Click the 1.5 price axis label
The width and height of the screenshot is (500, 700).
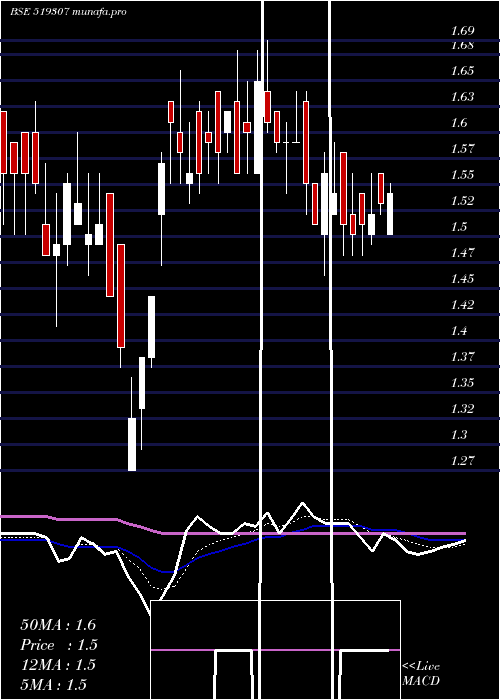click(459, 226)
